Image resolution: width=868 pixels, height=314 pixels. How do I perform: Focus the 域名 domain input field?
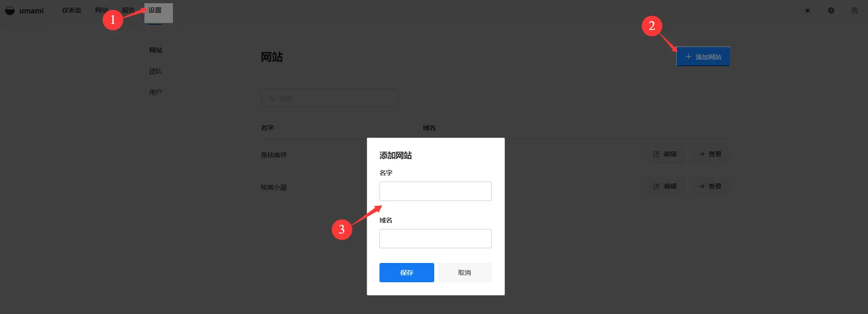coord(435,239)
